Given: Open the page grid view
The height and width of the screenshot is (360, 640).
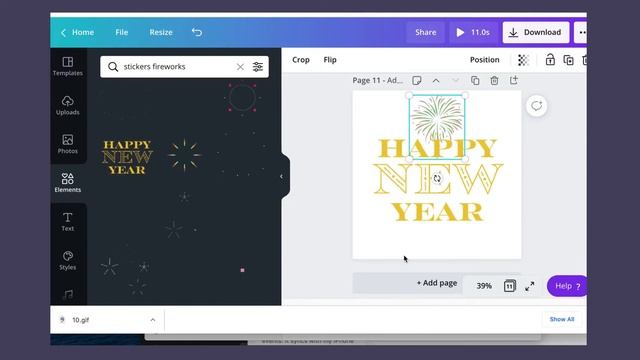Looking at the screenshot, I should 509,286.
